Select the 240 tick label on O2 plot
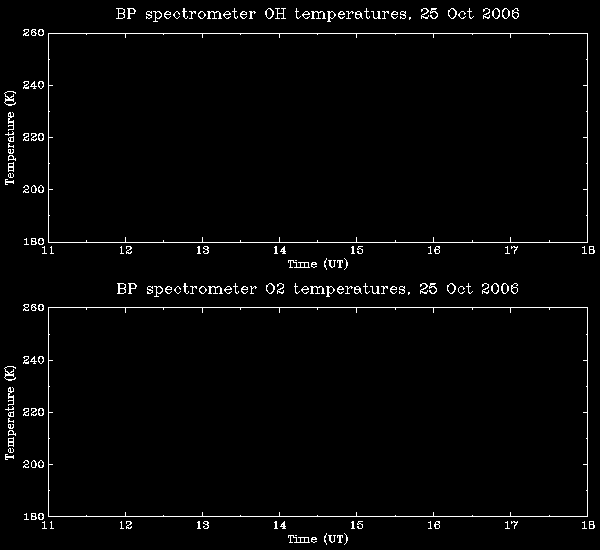 coord(34,360)
